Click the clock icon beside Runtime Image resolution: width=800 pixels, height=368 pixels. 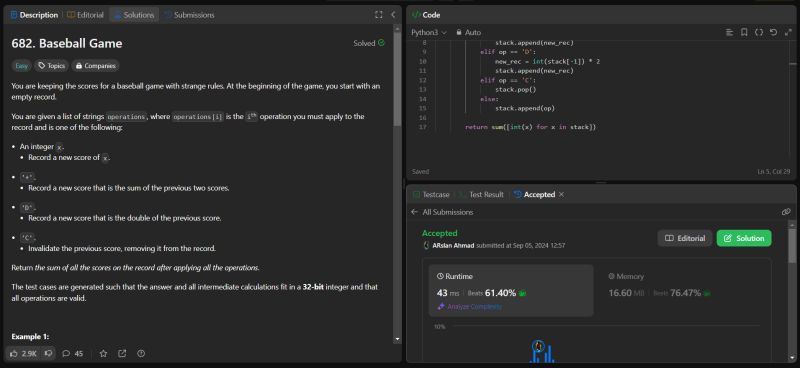pyautogui.click(x=440, y=276)
